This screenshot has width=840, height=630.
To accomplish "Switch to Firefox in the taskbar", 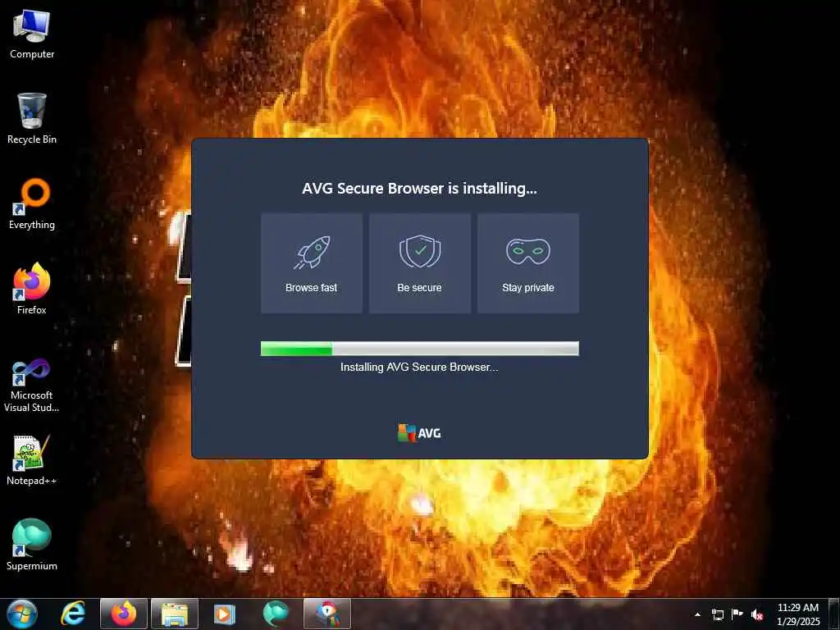I will 124,614.
